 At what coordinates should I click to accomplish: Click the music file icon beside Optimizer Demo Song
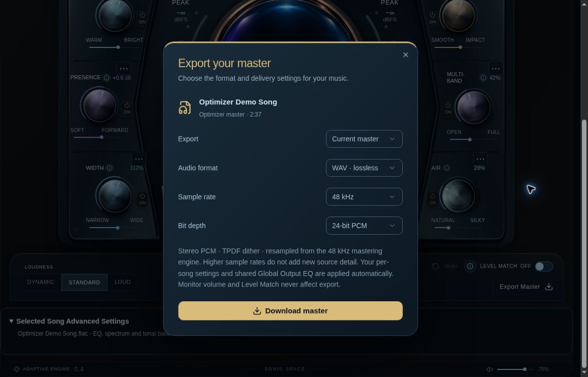point(185,107)
